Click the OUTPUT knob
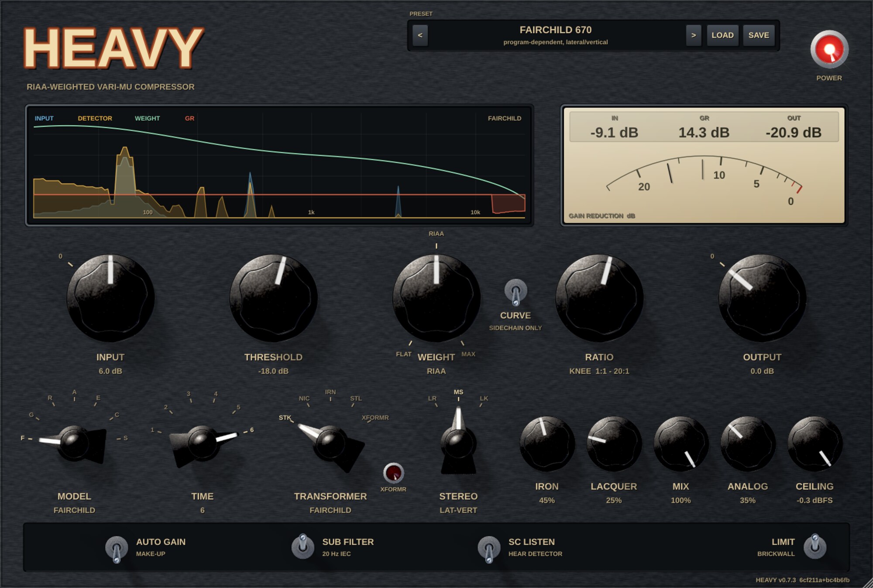 pos(762,298)
